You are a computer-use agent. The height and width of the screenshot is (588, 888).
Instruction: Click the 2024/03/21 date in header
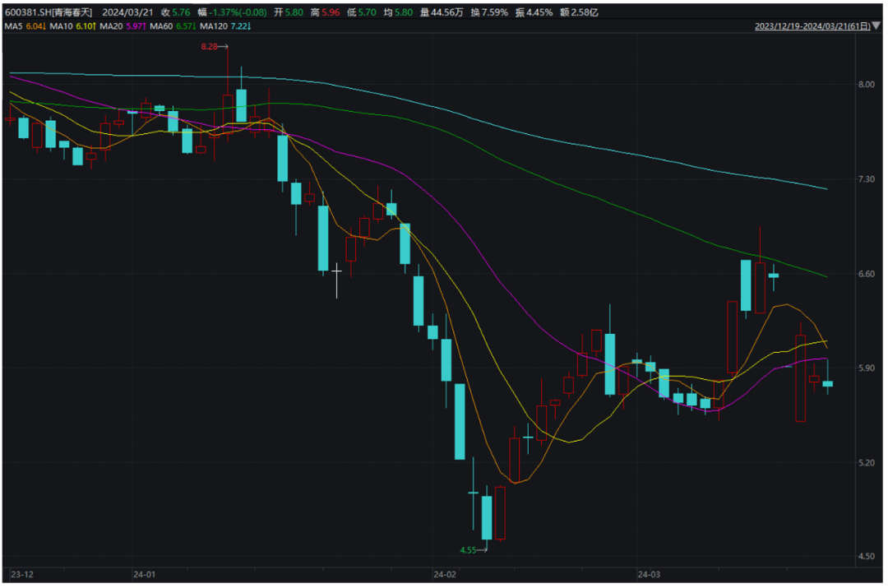[127, 12]
